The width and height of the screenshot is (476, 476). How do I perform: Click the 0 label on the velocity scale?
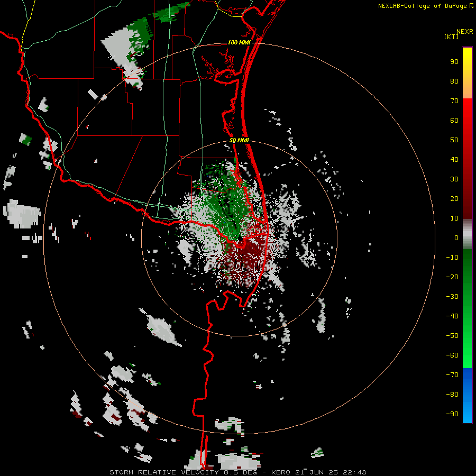pos(456,238)
